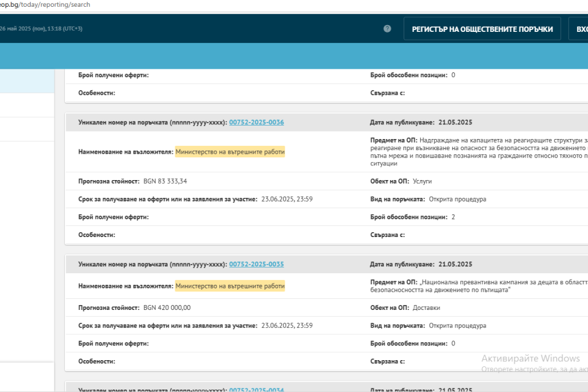
Task: Click the Прогнозна стойност label for order 00752-2025-0036
Action: tap(109, 181)
